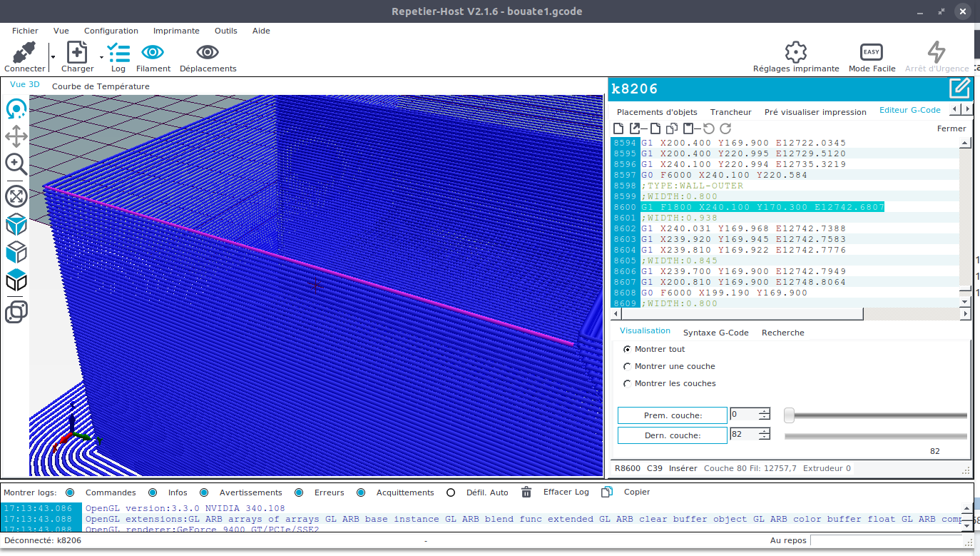
Task: Toggle Déplacements travel moves eye icon
Action: tap(208, 52)
